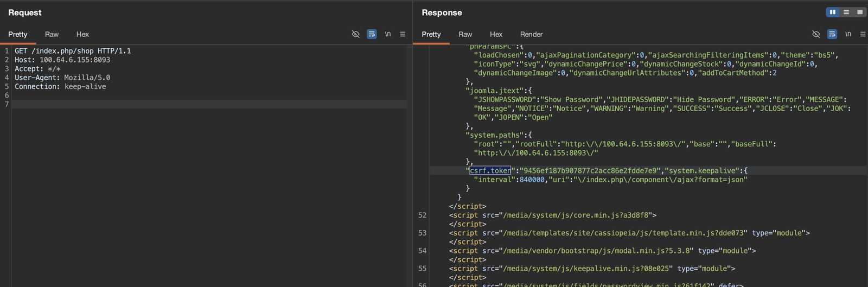Switch to the Response Pretty tab

coord(431,34)
